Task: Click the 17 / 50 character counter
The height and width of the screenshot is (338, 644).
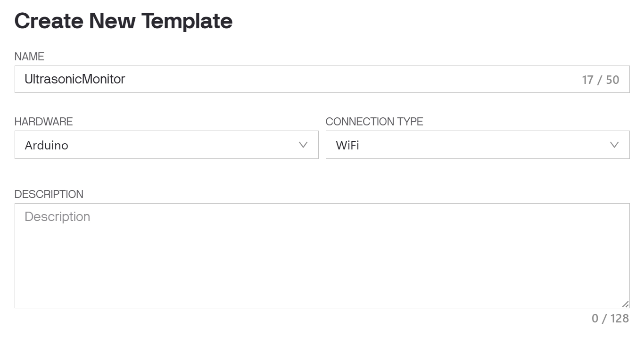Action: (x=600, y=80)
